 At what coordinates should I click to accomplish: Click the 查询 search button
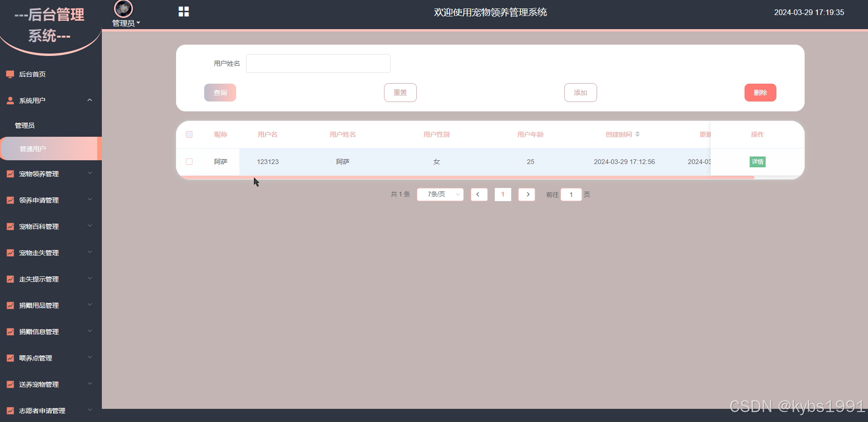(x=220, y=93)
